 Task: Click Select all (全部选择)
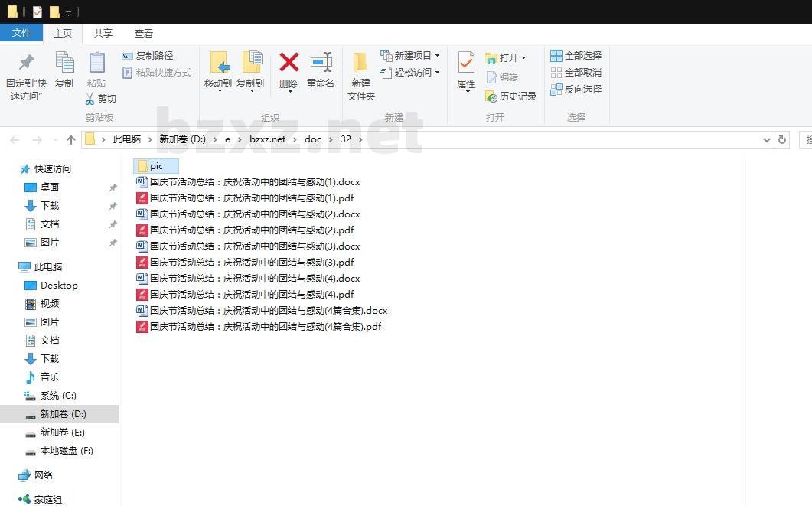pos(576,56)
